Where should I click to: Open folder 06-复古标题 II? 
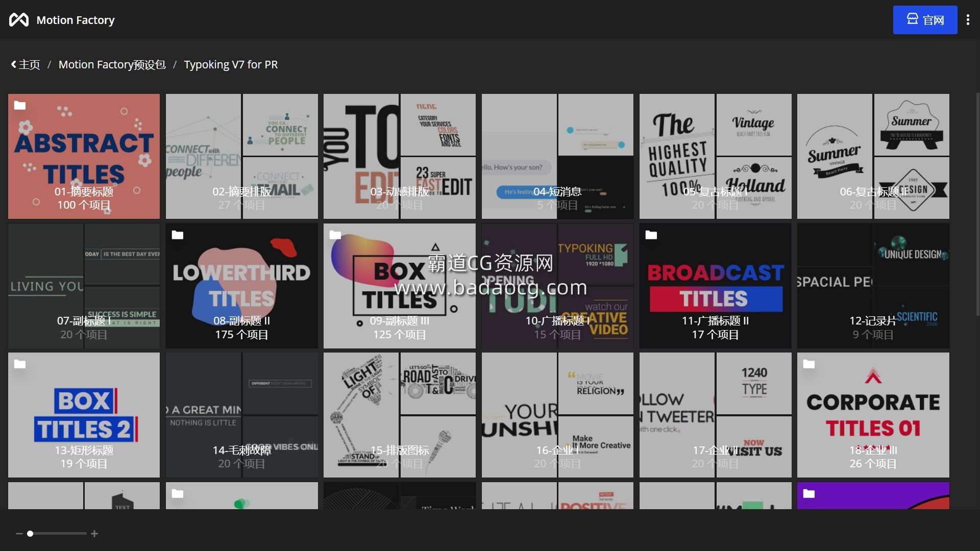[x=873, y=156]
